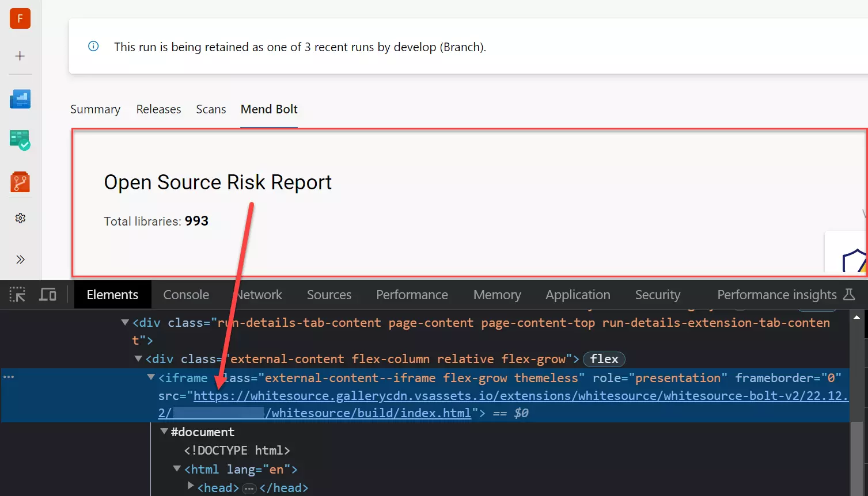Click the shield logo in the report

point(855,260)
